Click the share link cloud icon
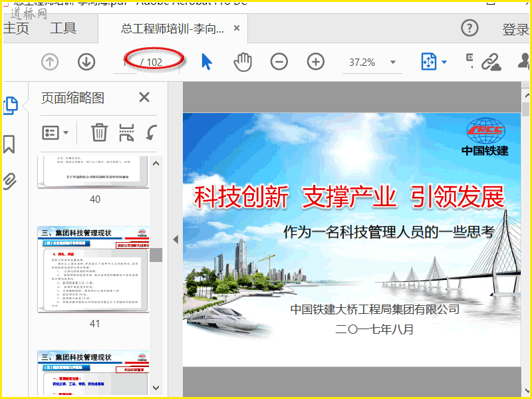532x399 pixels. tap(491, 62)
